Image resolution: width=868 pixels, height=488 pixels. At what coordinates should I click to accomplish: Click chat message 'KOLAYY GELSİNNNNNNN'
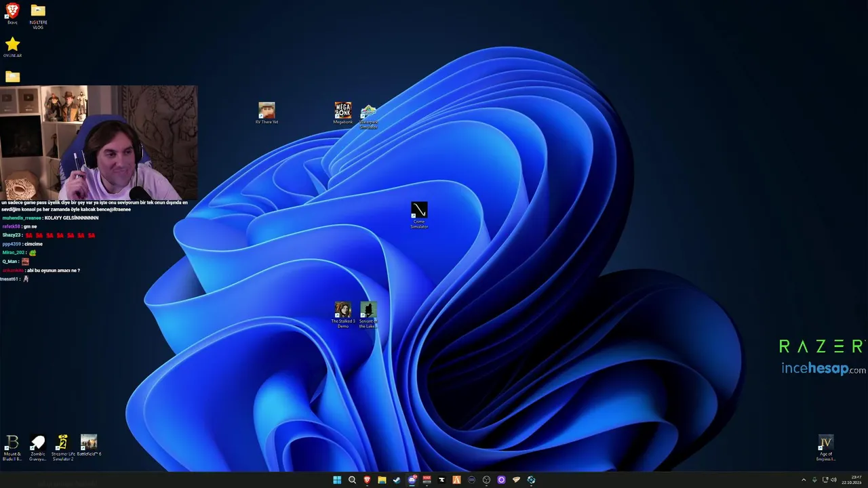coord(71,218)
